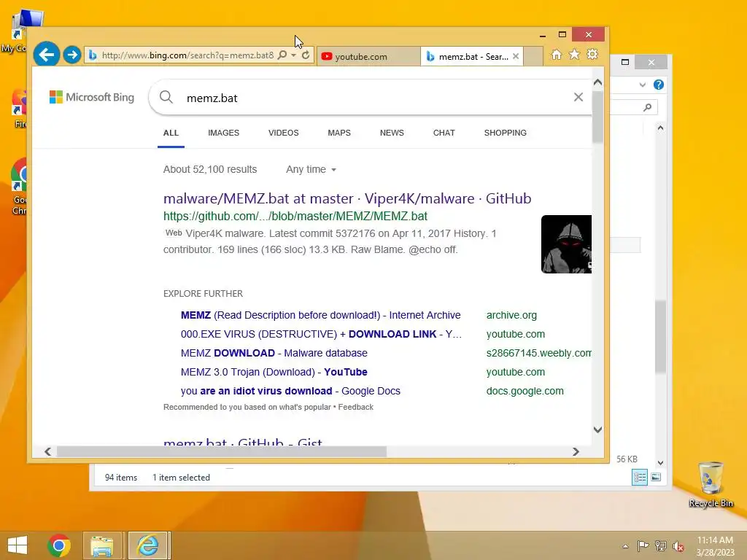Open the Recycle Bin desktop icon
Viewport: 747px width, 560px height.
tap(711, 484)
